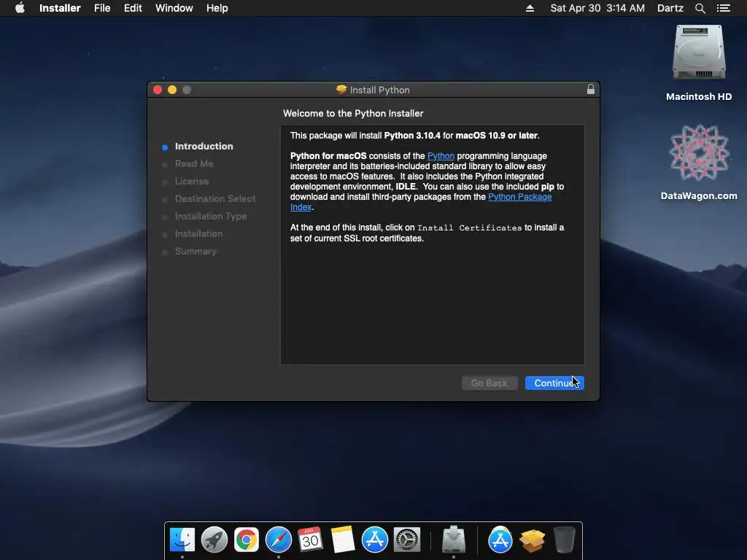Open the Help menu

point(217,8)
